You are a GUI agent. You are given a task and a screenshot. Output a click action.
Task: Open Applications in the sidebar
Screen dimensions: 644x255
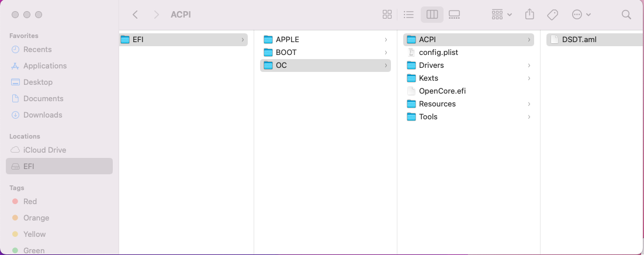[44, 66]
